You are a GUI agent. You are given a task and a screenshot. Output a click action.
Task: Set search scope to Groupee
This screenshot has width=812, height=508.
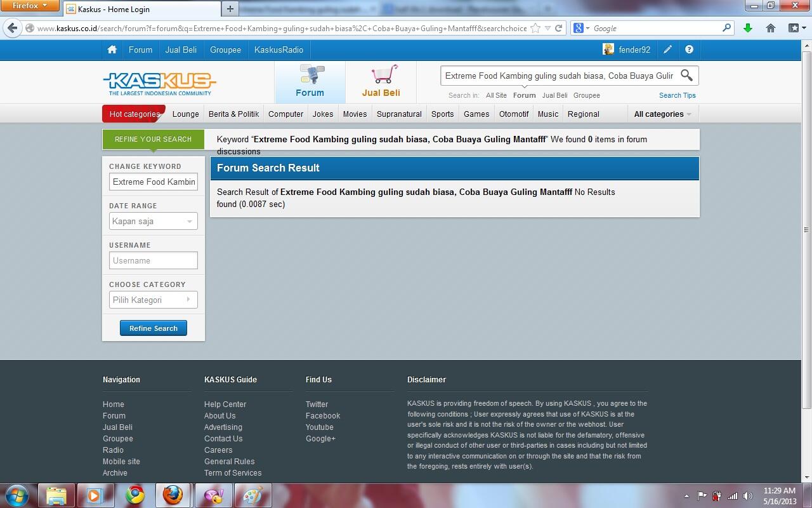pos(587,95)
